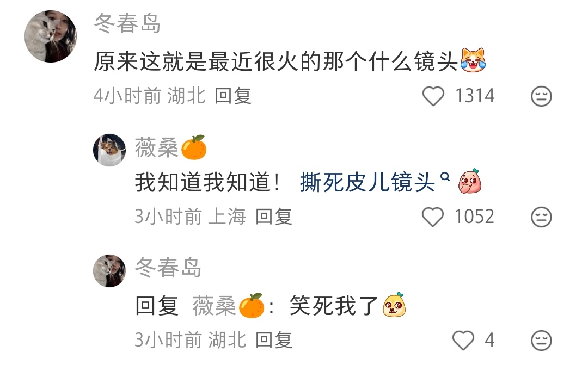Tap the orange emoji beside 薇桑's name

194,147
